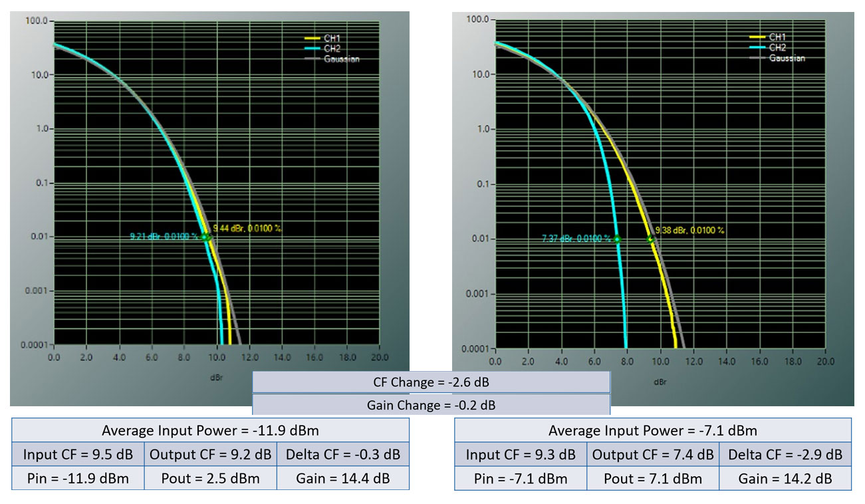Click the Gaussian legend entry in left chart
The height and width of the screenshot is (504, 865).
342,59
